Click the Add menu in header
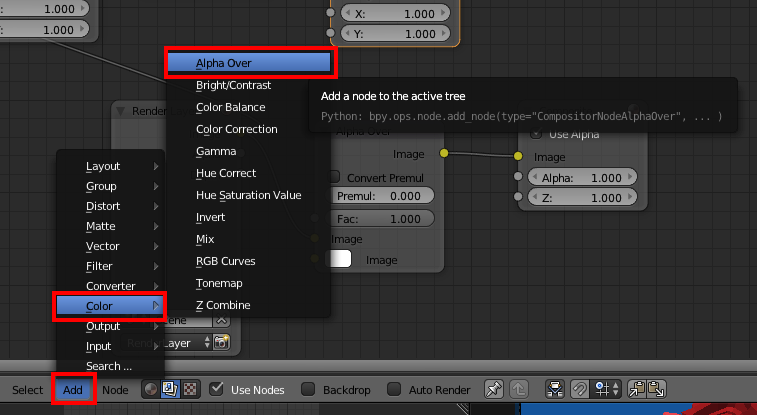Screen dimensions: 757x415 click(x=73, y=390)
